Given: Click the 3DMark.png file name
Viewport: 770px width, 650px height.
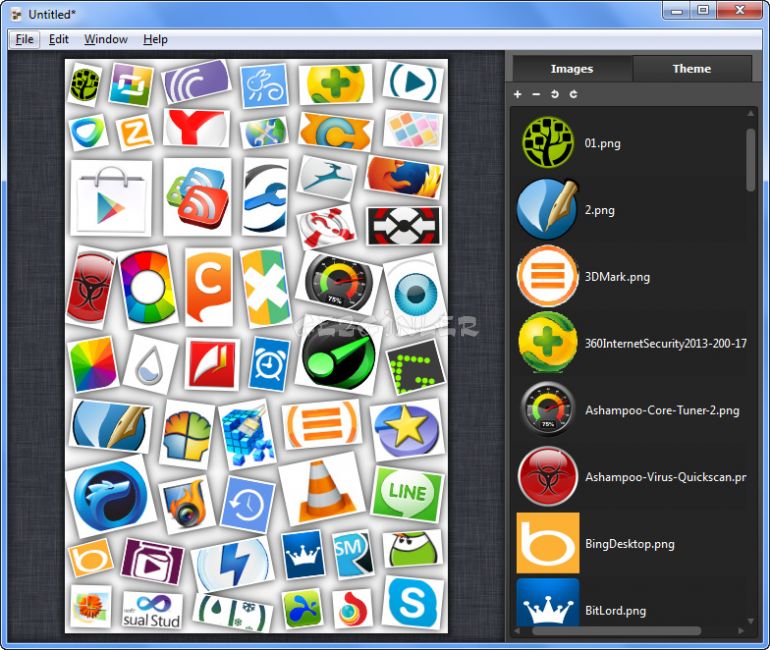Looking at the screenshot, I should pyautogui.click(x=617, y=277).
